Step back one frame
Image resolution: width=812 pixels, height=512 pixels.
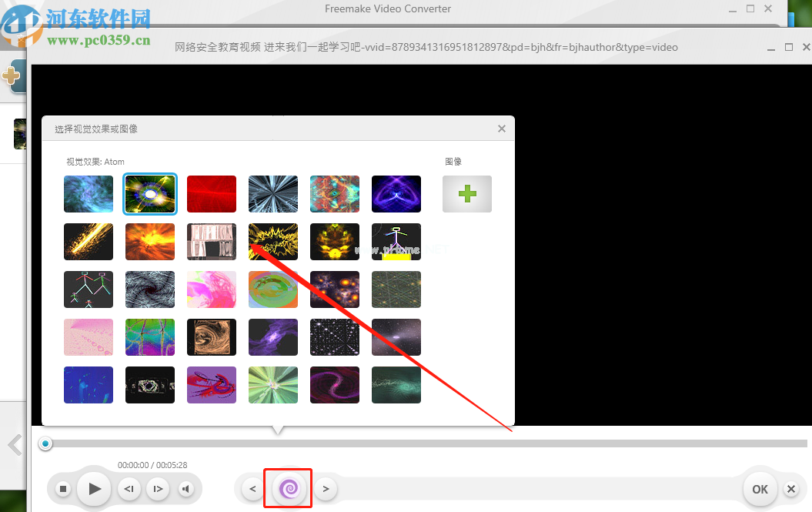[x=129, y=488]
